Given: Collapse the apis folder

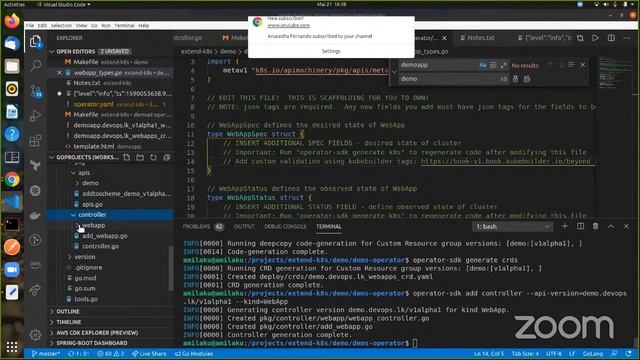Looking at the screenshot, I should 73,173.
